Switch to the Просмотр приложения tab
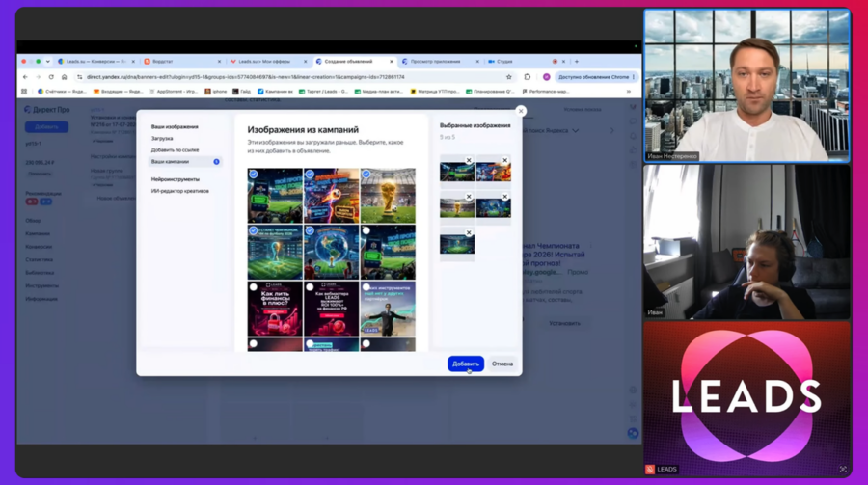 (440, 62)
